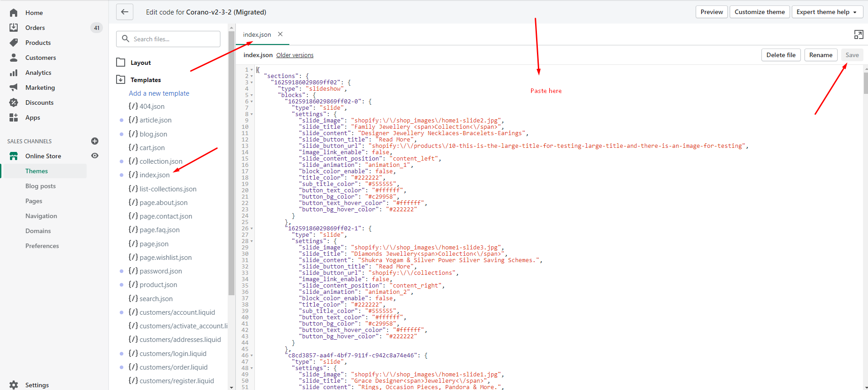Screen dimensions: 868x390
Task: Collapse the Templates folder
Action: point(121,80)
